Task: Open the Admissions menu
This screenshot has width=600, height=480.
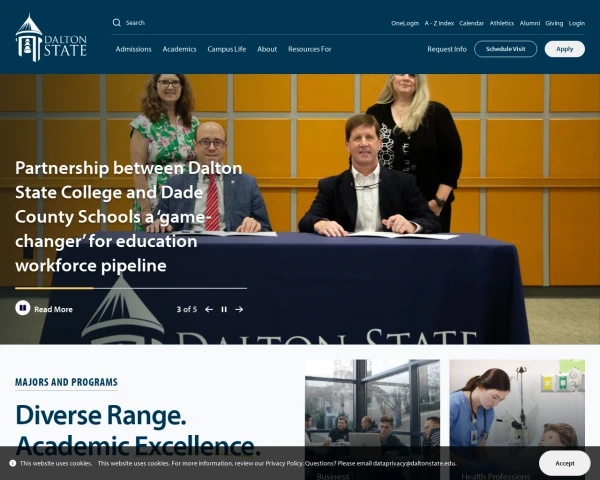Action: pos(134,49)
